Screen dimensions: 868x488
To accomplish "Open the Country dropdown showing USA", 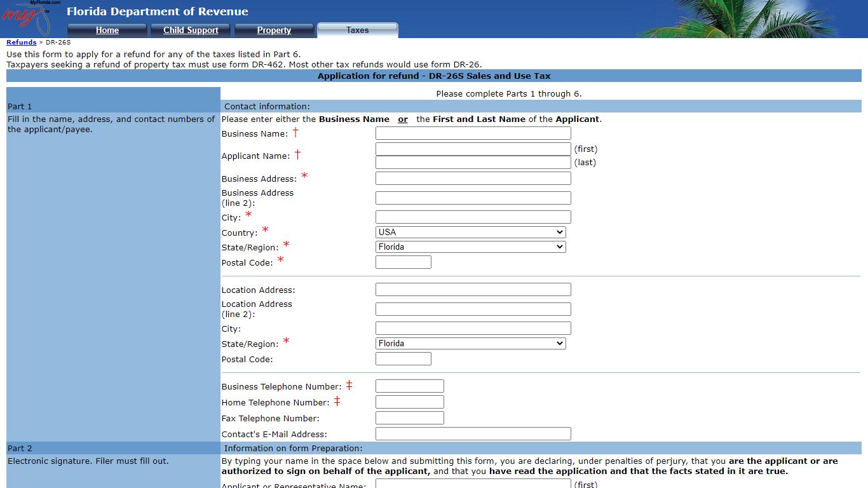I will pos(471,232).
